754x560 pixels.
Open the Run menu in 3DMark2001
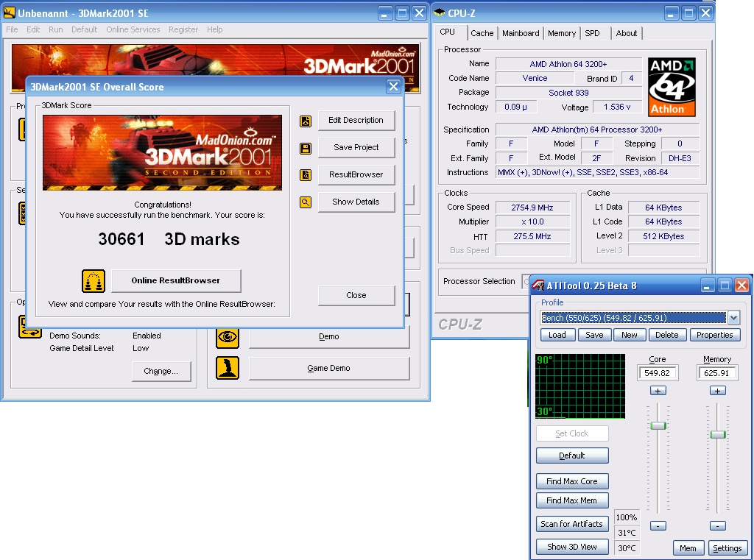pyautogui.click(x=56, y=29)
